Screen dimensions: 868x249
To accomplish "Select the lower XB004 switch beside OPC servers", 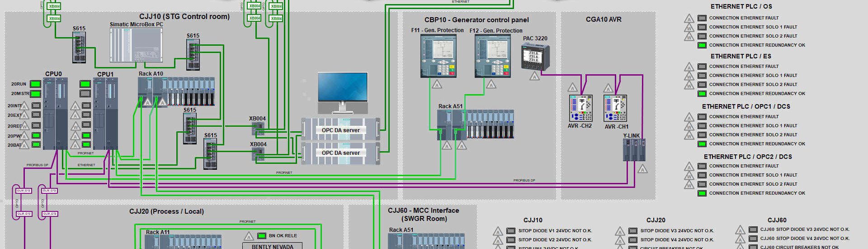I will (x=258, y=154).
